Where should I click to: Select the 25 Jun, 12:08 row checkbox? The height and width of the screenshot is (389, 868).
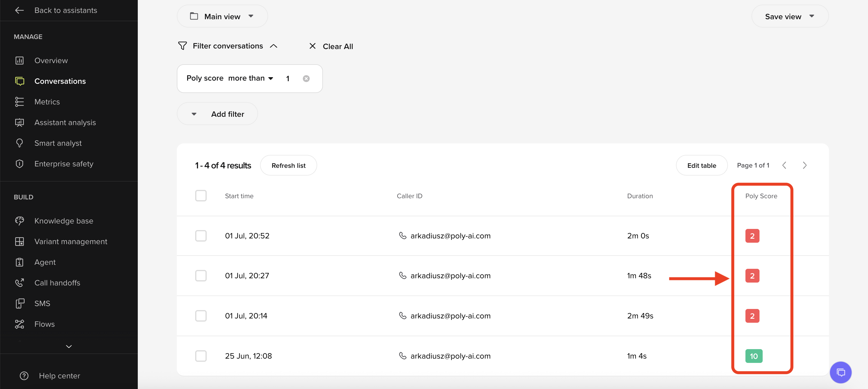click(201, 356)
